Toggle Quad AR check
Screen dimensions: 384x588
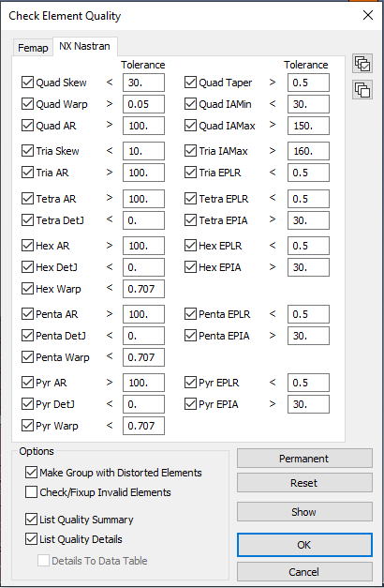pyautogui.click(x=27, y=126)
